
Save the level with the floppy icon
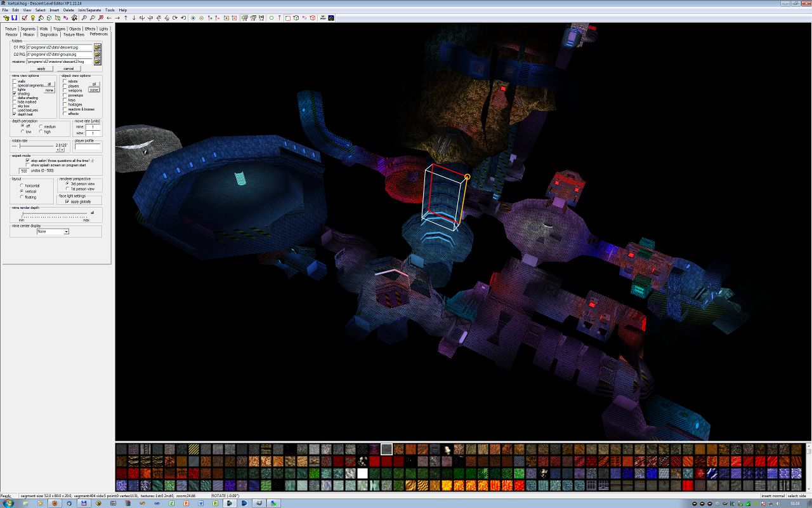(x=14, y=18)
